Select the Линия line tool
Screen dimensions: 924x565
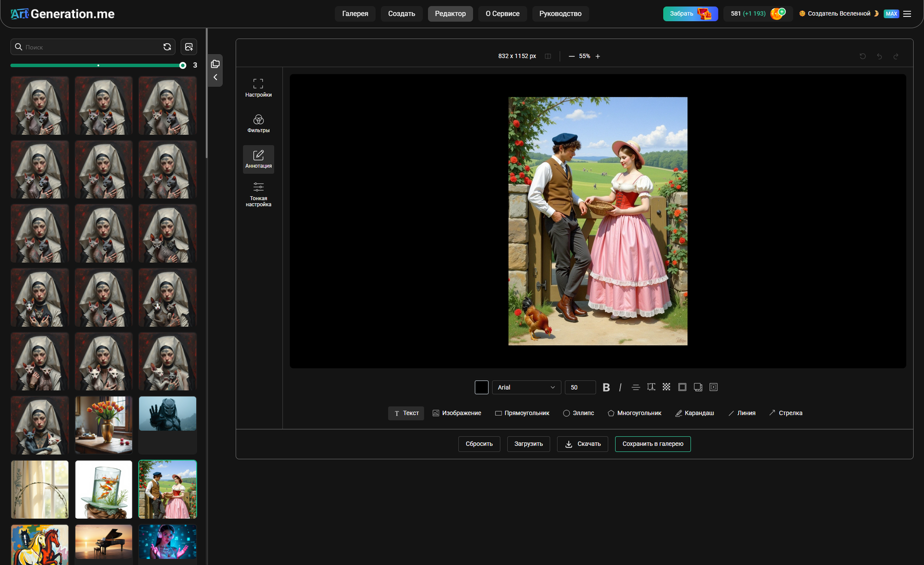point(742,413)
